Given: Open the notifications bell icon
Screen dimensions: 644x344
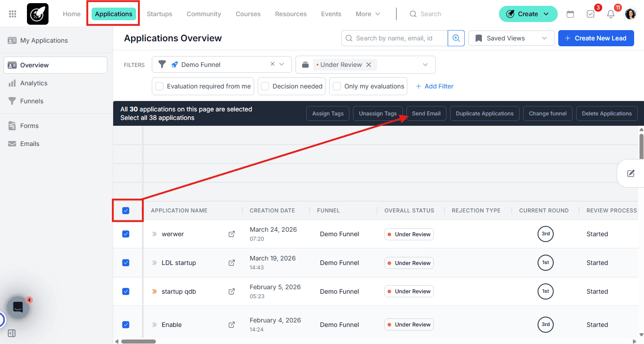Looking at the screenshot, I should 610,14.
